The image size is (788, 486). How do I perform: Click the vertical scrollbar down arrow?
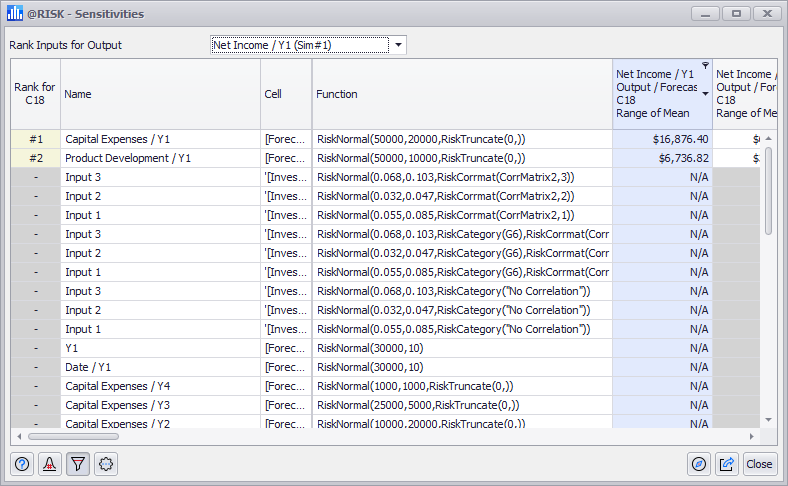coord(769,420)
